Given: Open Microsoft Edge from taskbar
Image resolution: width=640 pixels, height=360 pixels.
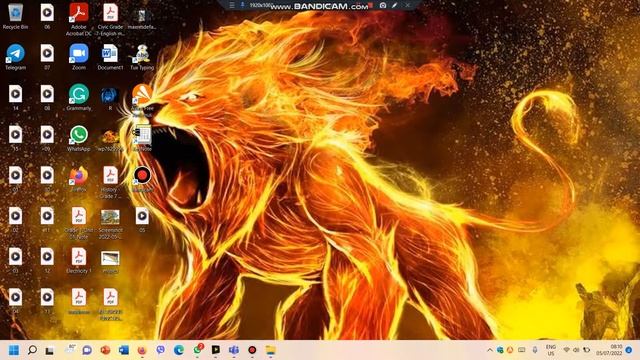Looking at the screenshot, I should pos(179,350).
